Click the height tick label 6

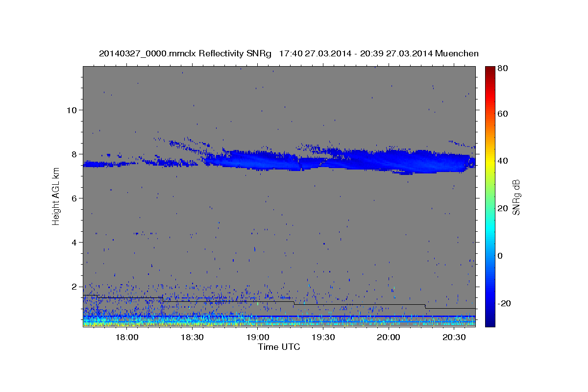tap(74, 198)
